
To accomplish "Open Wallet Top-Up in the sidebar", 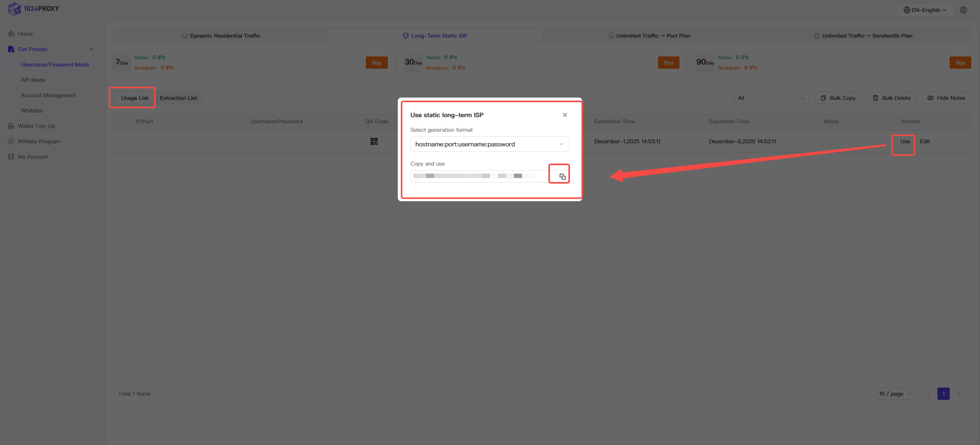I will pos(36,126).
